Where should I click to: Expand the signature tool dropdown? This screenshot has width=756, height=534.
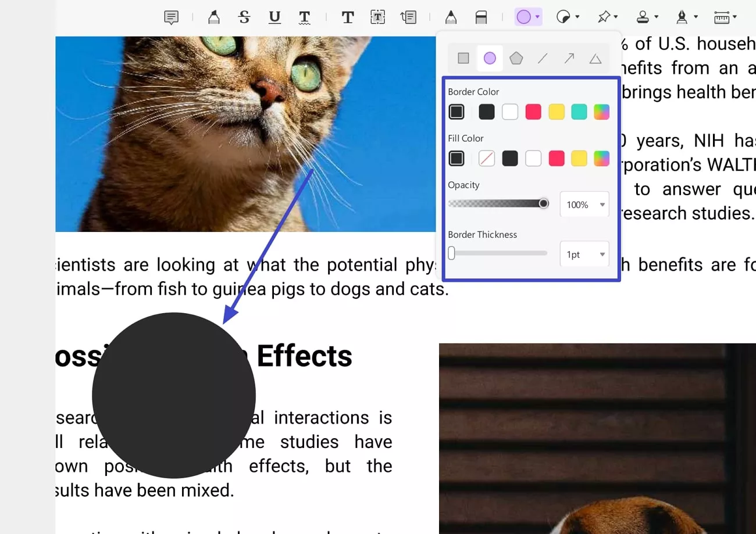696,17
